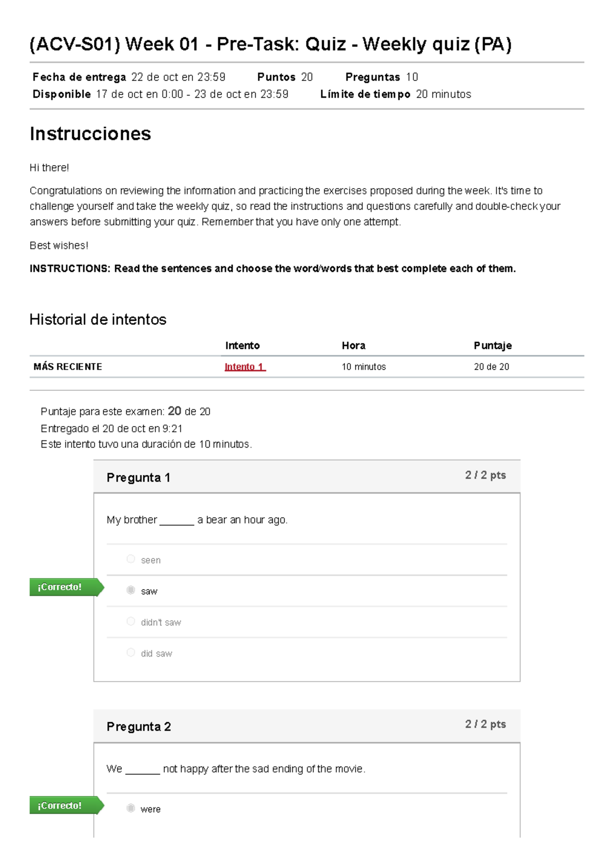Image resolution: width=614 pixels, height=868 pixels.
Task: Click the "Hora" column header
Action: click(353, 346)
